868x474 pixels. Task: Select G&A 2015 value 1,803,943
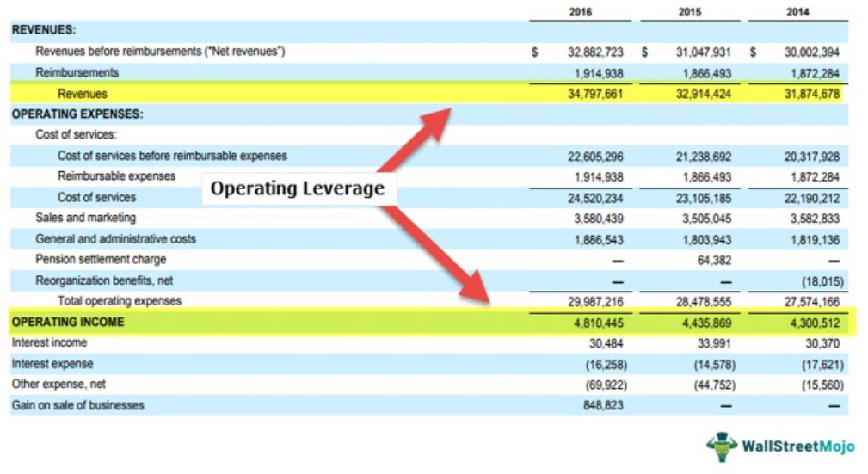706,240
